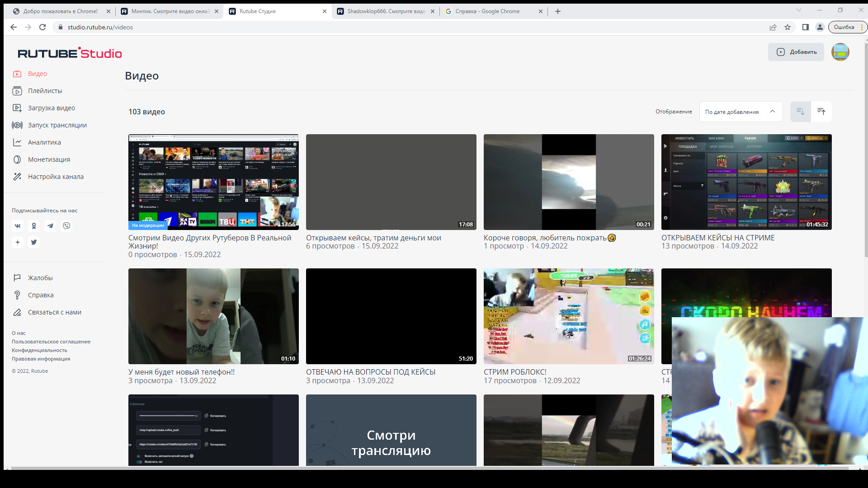The height and width of the screenshot is (488, 868).
Task: Sort videos in descending order icon
Action: tap(800, 112)
